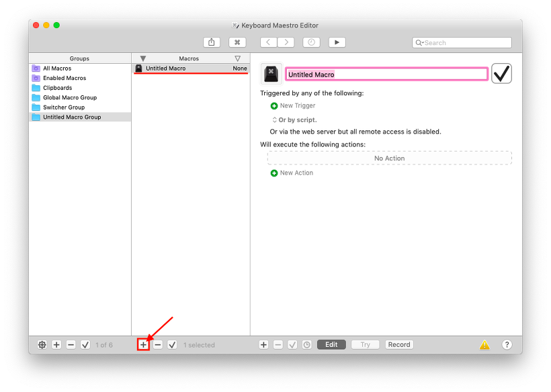Click the Groups column header

79,58
